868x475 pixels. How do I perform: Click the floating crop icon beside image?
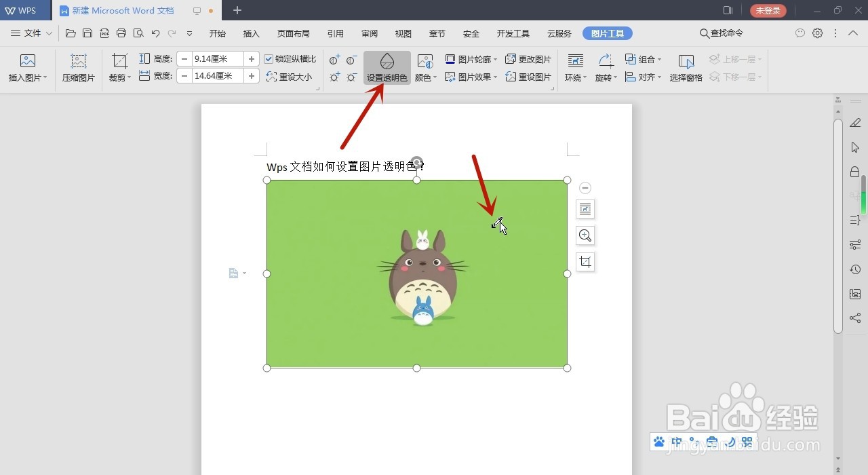(585, 262)
